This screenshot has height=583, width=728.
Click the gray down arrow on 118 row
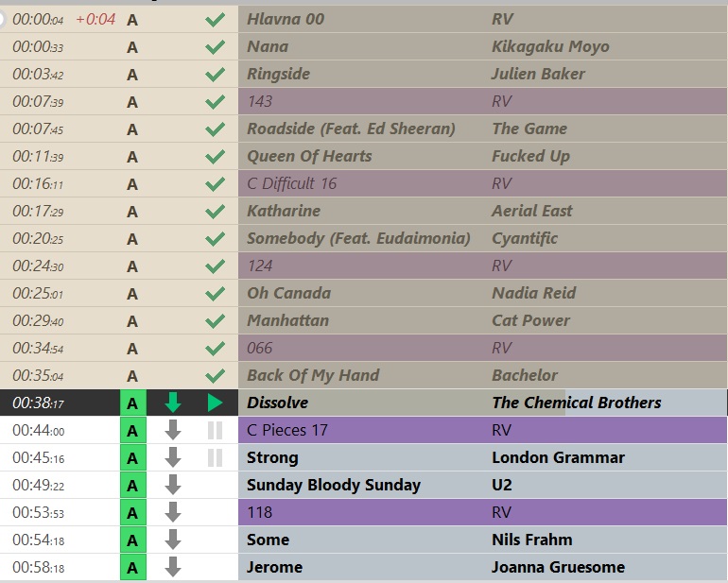pos(173,512)
